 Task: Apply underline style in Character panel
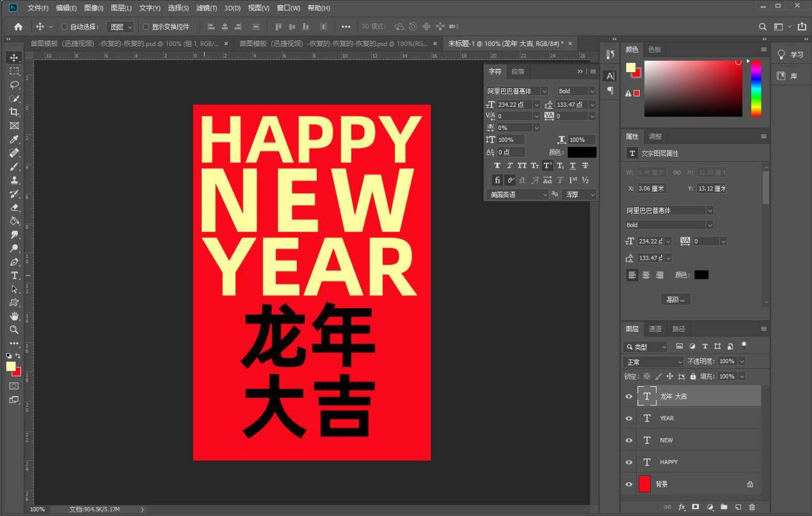573,166
